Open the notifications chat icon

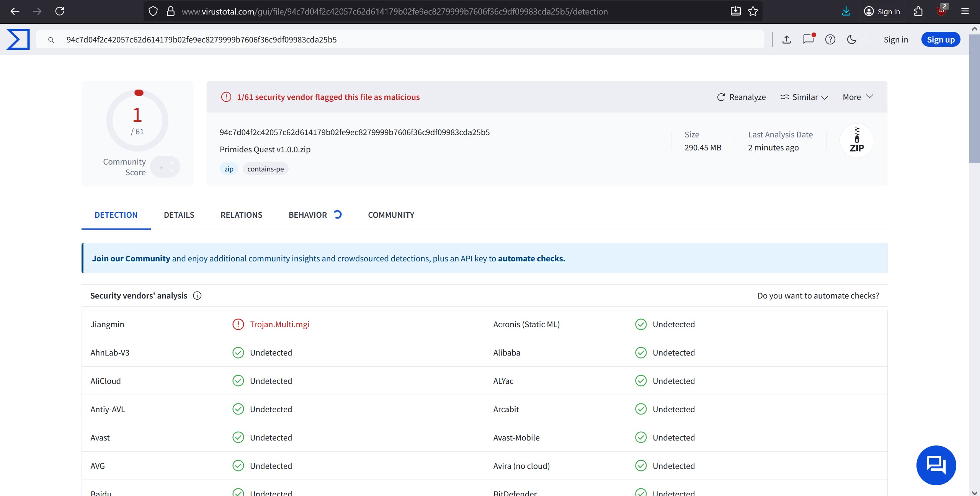[x=808, y=39]
